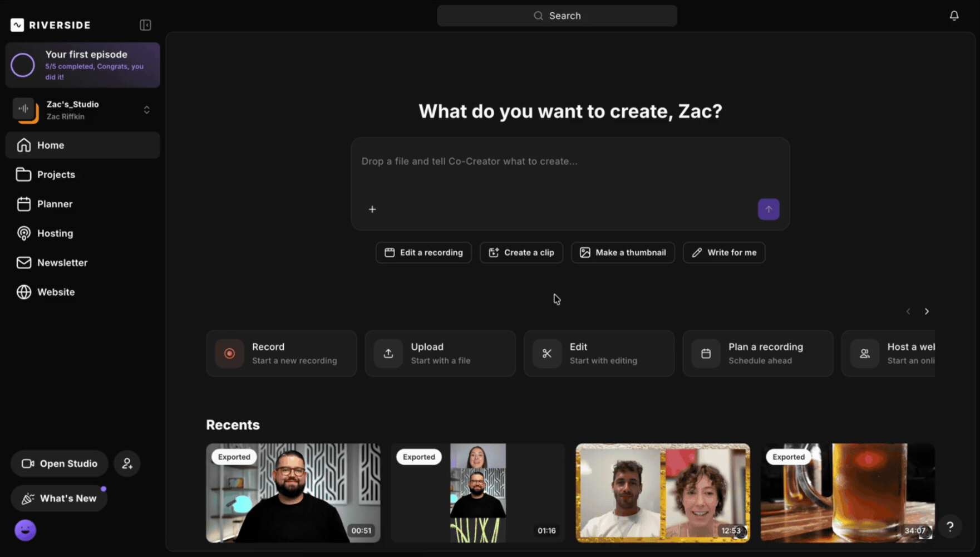Click the 'Host a webinar' card
Image resolution: width=980 pixels, height=557 pixels.
pos(889,354)
